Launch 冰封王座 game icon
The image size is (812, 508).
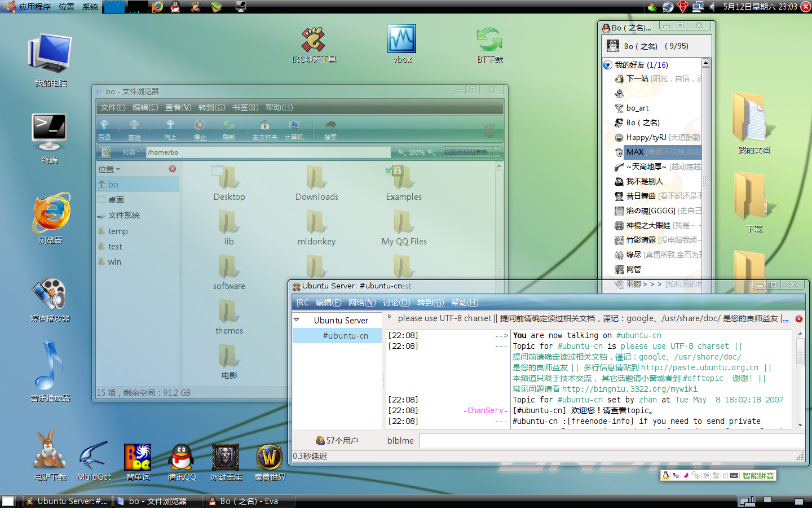pos(226,462)
